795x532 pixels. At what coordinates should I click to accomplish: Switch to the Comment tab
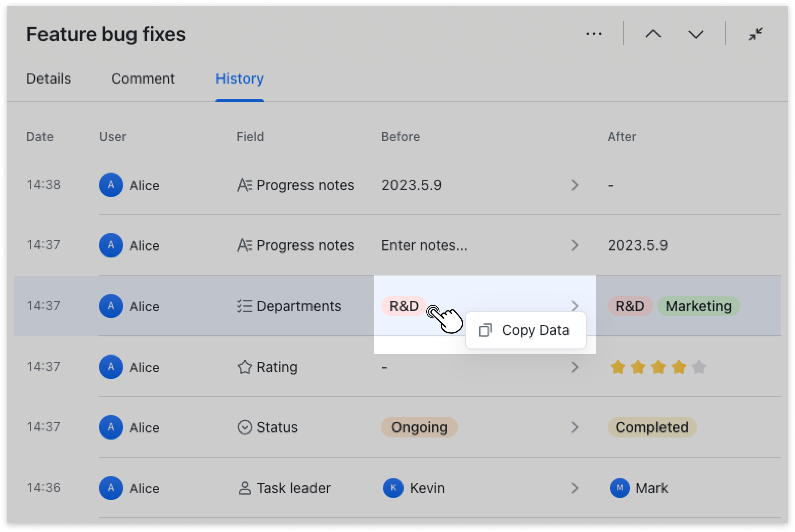point(144,79)
